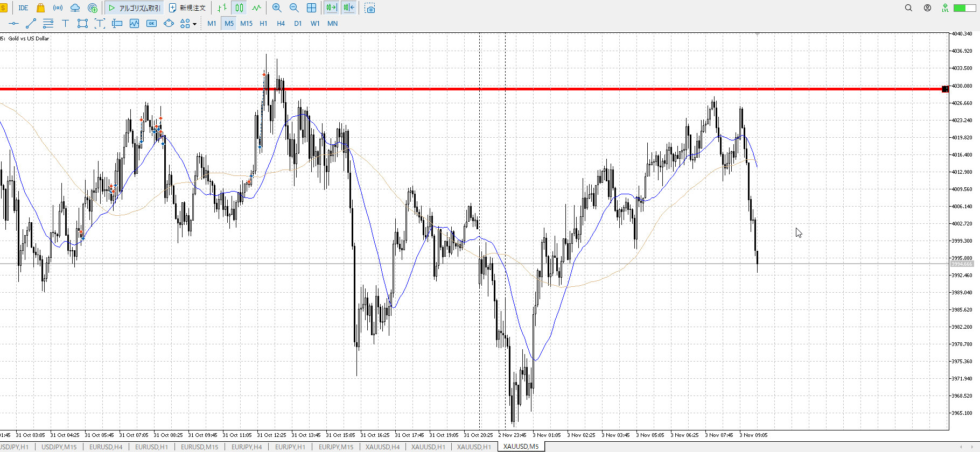Toggle the アルゴリズム取引 algo trading button
The width and height of the screenshot is (980, 452).
click(x=134, y=8)
